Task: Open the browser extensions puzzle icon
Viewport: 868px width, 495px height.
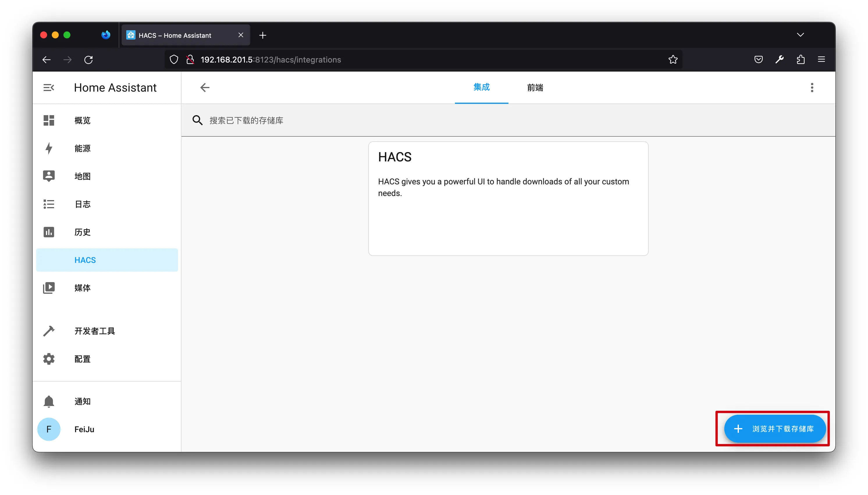Action: (x=800, y=60)
